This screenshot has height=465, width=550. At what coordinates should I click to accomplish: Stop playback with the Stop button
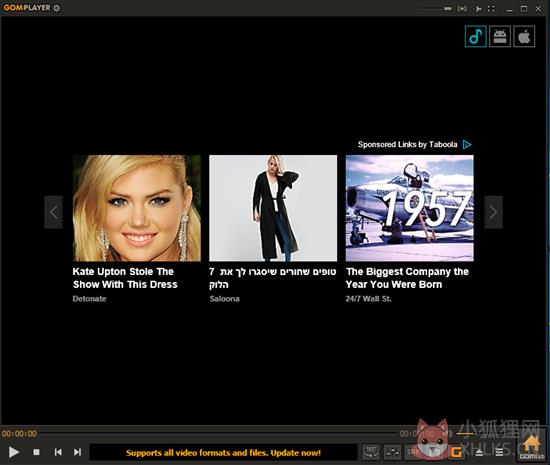click(x=36, y=452)
